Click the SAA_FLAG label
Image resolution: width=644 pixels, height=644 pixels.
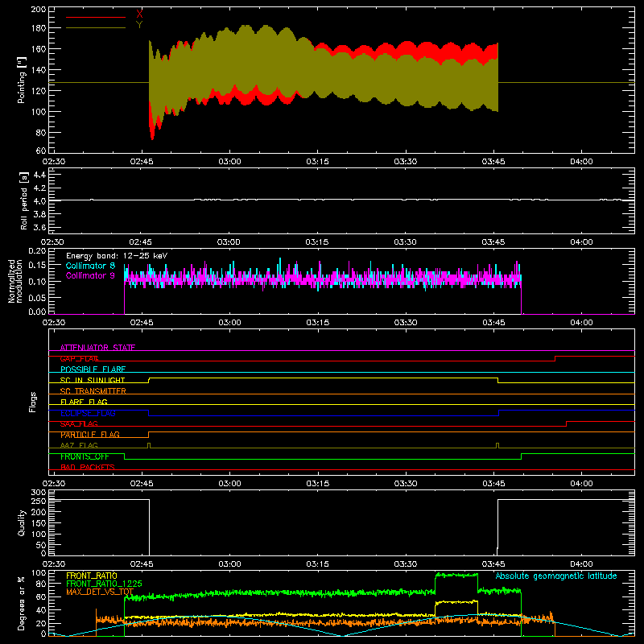[79, 424]
